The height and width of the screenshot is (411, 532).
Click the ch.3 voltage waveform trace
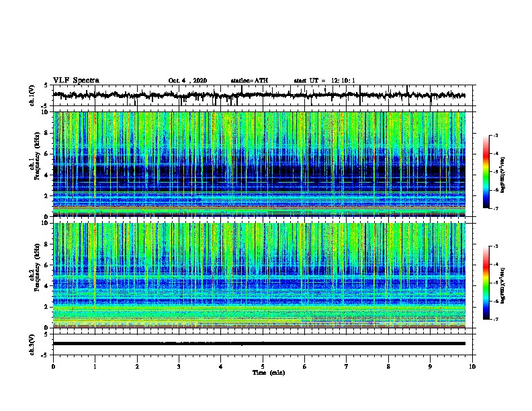[259, 344]
